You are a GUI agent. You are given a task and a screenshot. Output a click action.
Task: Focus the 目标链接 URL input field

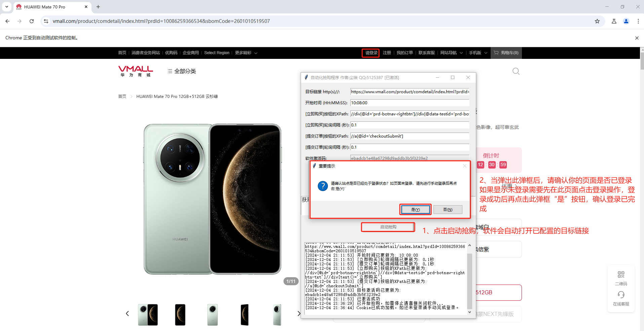(410, 91)
